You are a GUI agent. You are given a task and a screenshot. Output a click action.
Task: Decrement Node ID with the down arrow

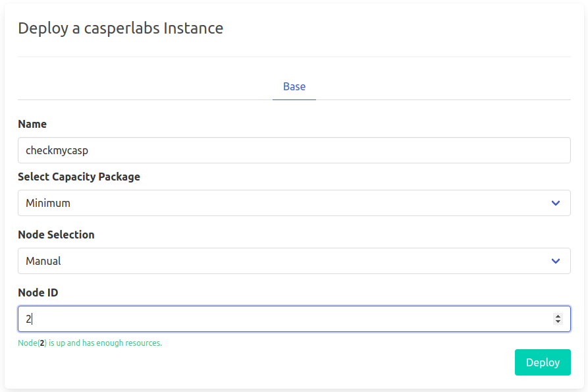click(558, 322)
